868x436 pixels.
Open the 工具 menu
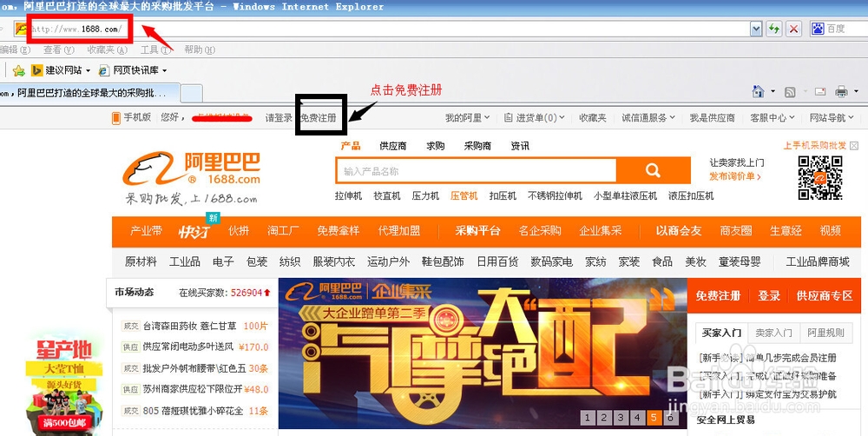pyautogui.click(x=155, y=50)
